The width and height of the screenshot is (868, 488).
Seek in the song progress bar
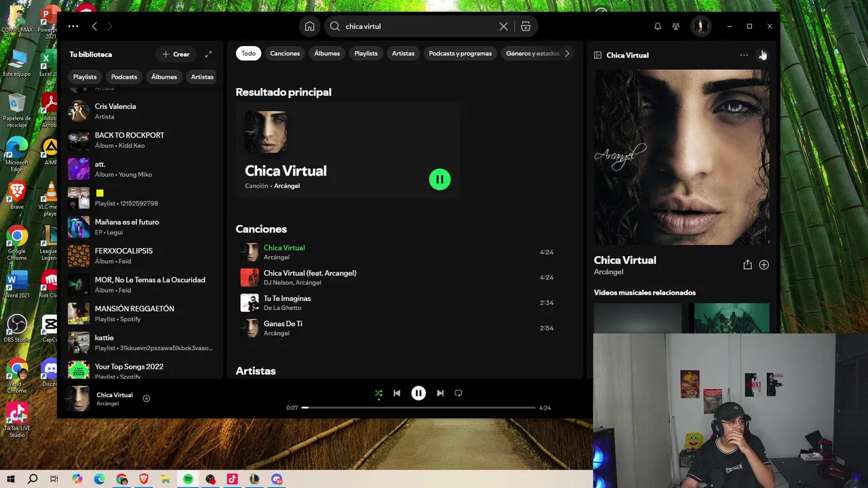pos(418,408)
